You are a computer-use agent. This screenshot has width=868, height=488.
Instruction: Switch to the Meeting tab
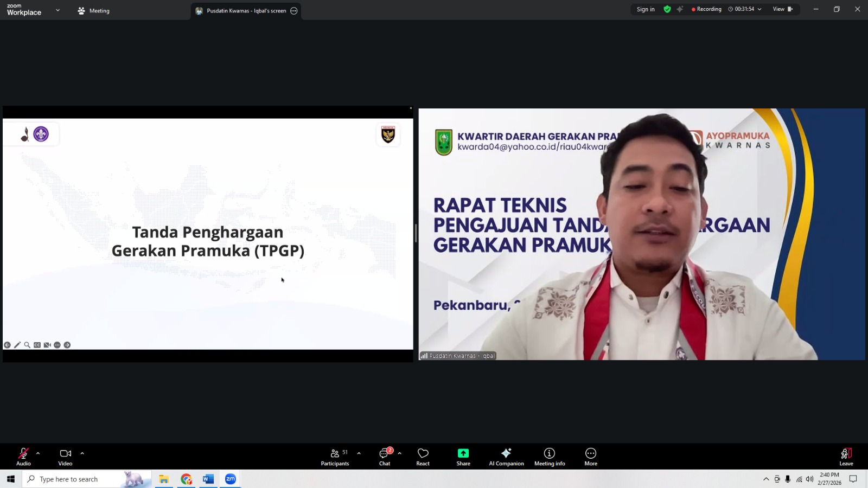click(x=94, y=11)
